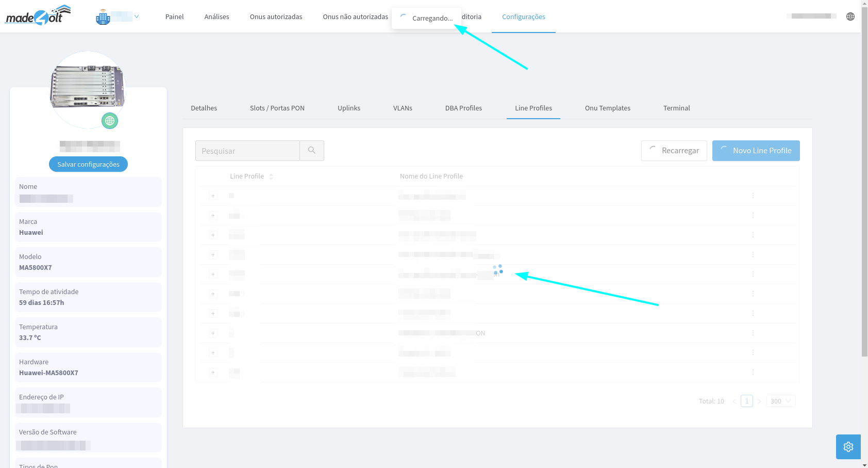Click the Novo Line Profile button
This screenshot has width=868, height=468.
(x=756, y=151)
